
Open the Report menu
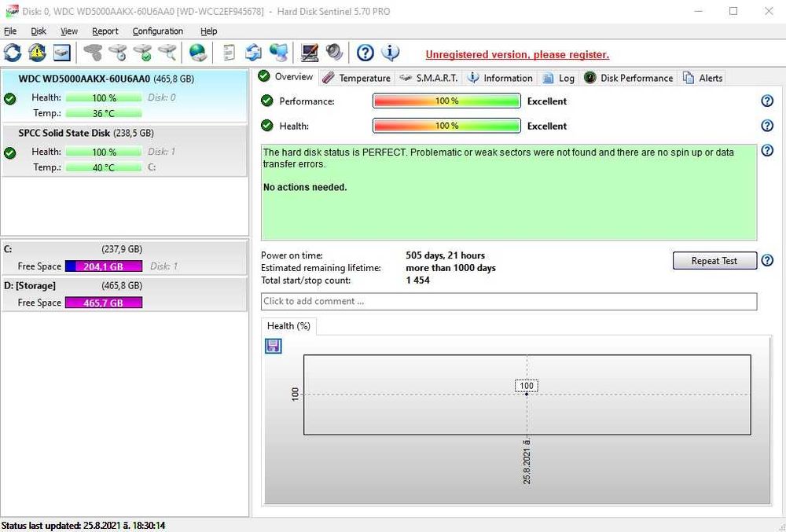pyautogui.click(x=105, y=31)
